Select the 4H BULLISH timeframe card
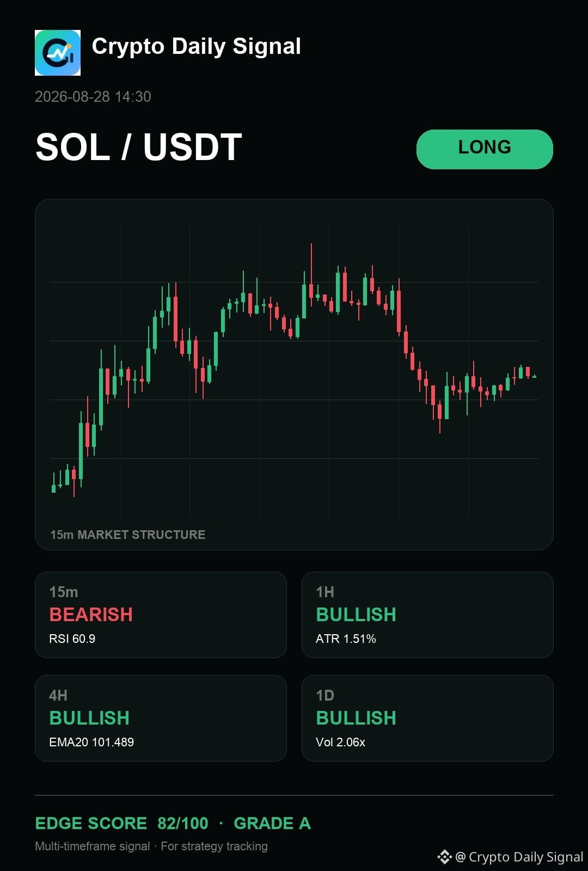 tap(161, 718)
